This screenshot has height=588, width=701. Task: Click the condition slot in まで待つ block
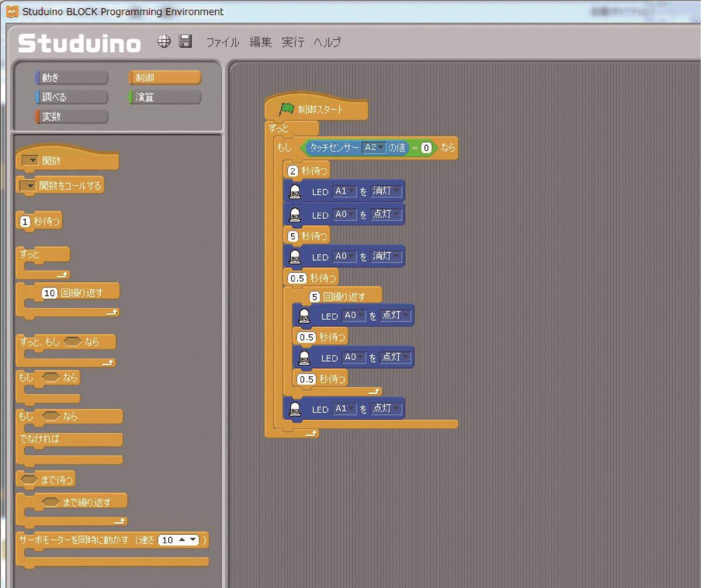(x=29, y=480)
